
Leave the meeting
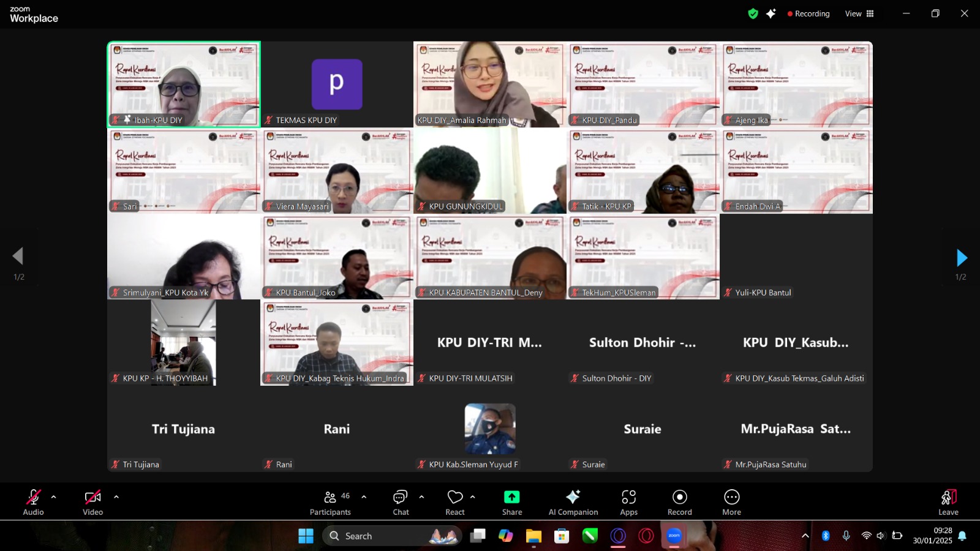(x=948, y=502)
